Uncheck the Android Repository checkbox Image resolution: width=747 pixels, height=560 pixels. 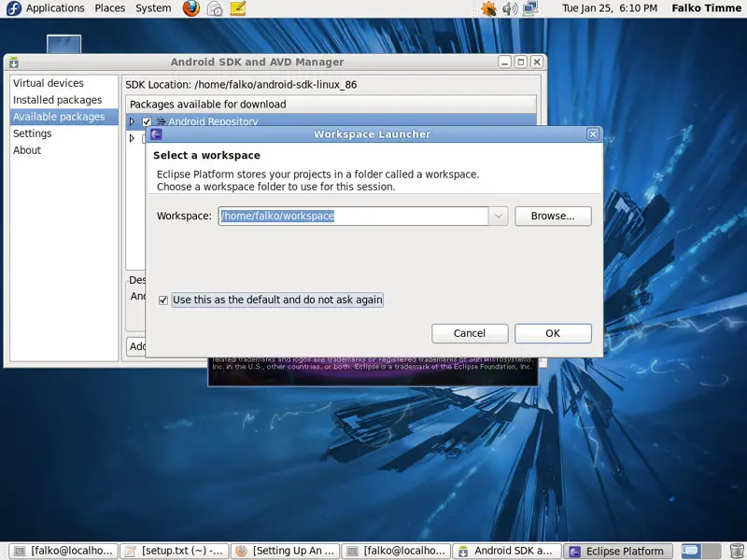(147, 122)
